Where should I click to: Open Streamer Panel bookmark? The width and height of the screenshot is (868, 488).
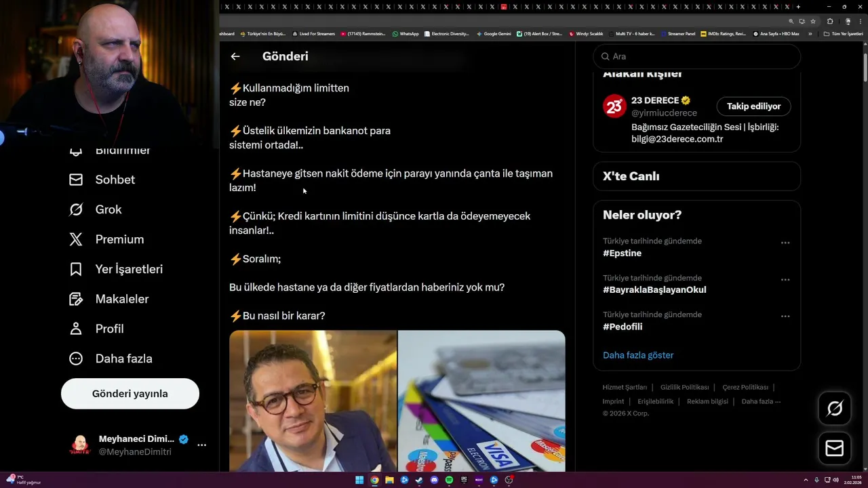pyautogui.click(x=677, y=34)
